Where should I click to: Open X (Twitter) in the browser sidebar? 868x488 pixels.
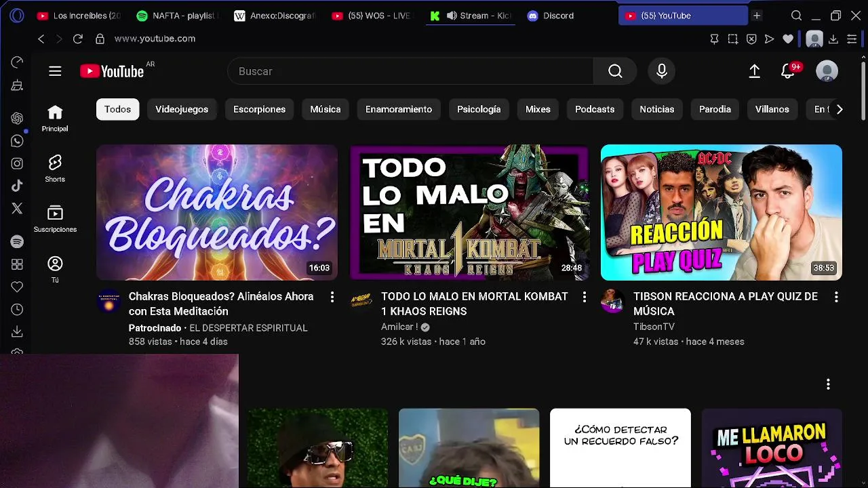coord(17,208)
